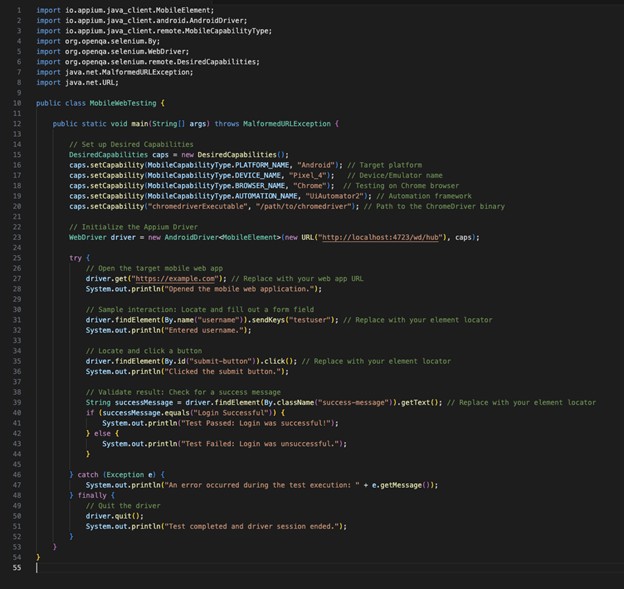624x589 pixels.
Task: Click the try keyword
Action: coord(75,258)
